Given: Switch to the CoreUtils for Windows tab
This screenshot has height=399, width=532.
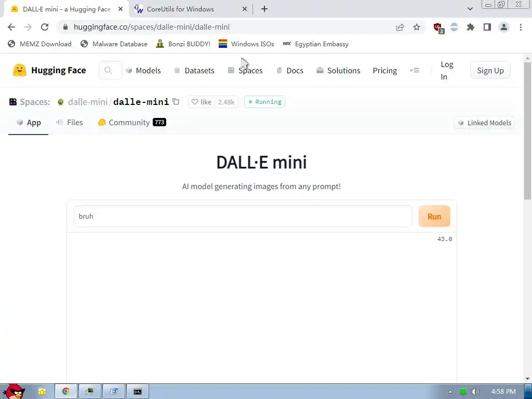Looking at the screenshot, I should point(190,9).
